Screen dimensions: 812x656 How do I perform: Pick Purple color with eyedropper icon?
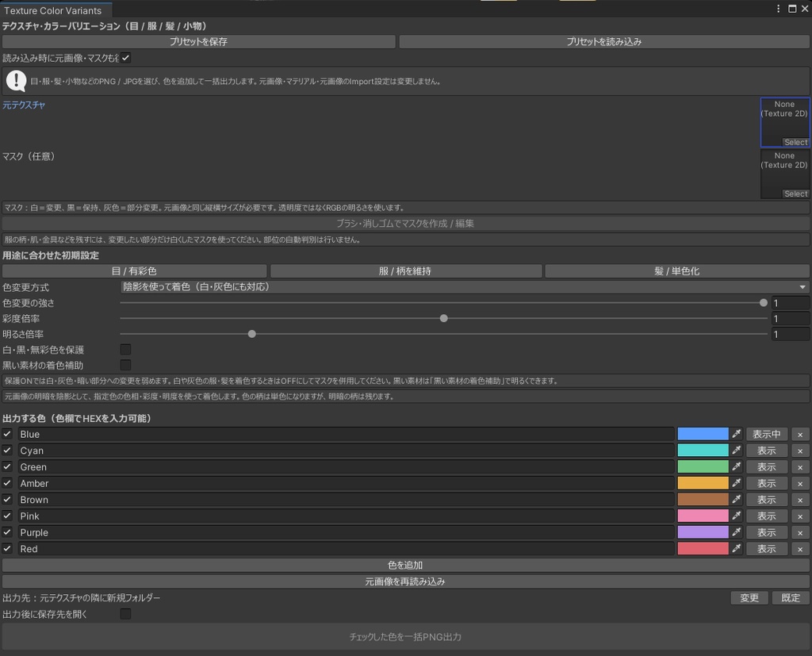(x=737, y=532)
